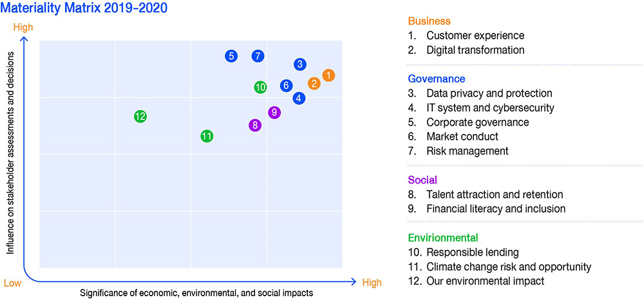
Task: Click the Customer experience legend item
Action: point(475,35)
